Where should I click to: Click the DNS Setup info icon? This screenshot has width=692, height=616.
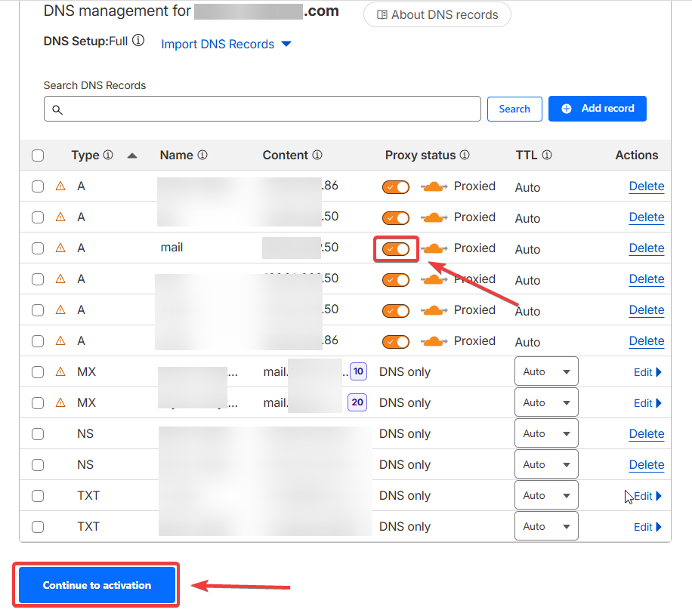click(138, 41)
